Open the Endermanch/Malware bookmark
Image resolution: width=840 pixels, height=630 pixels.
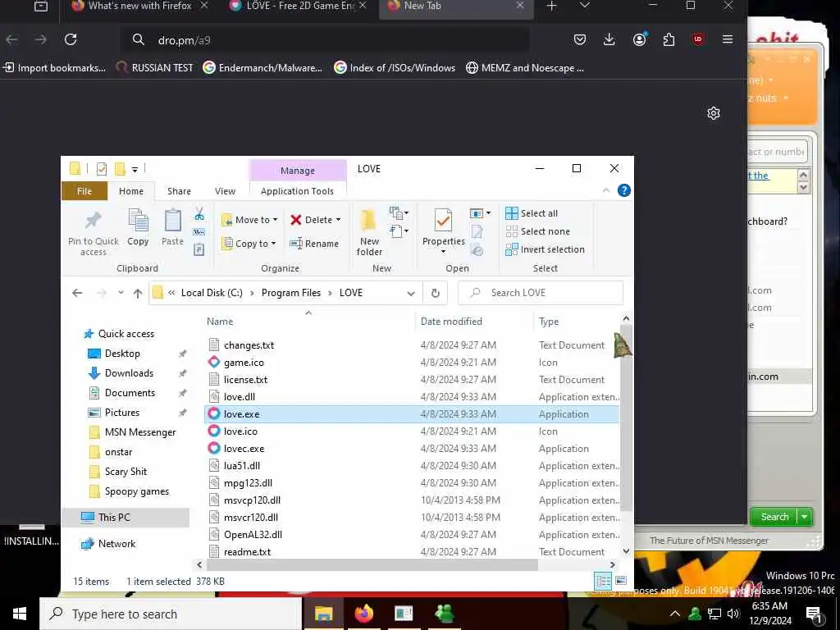coord(262,68)
